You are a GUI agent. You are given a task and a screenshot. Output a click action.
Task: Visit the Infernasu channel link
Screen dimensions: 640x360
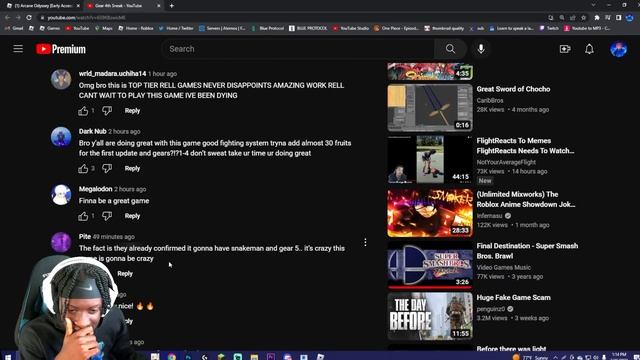(489, 216)
